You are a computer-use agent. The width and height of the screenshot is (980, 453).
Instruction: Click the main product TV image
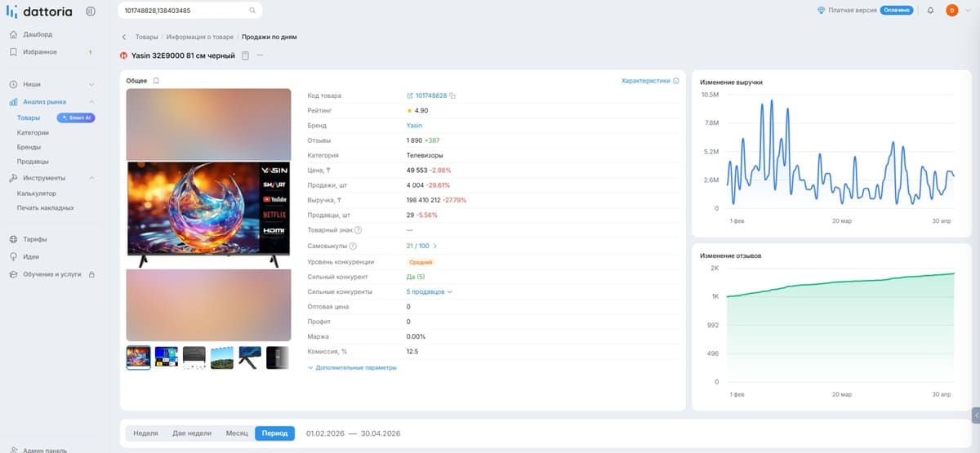[209, 214]
